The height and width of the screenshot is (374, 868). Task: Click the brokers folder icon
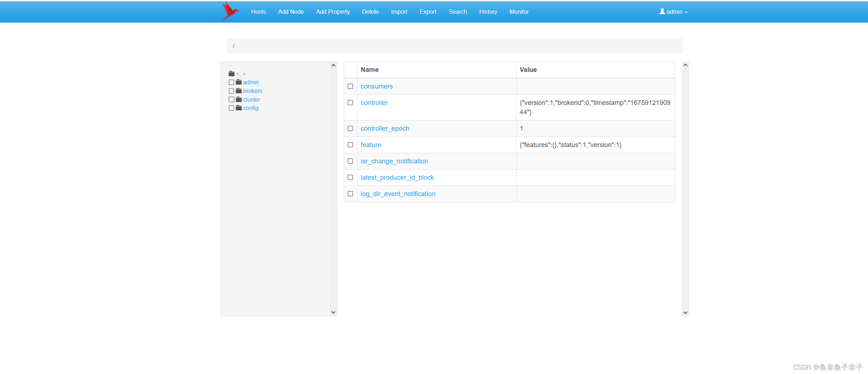[x=239, y=91]
